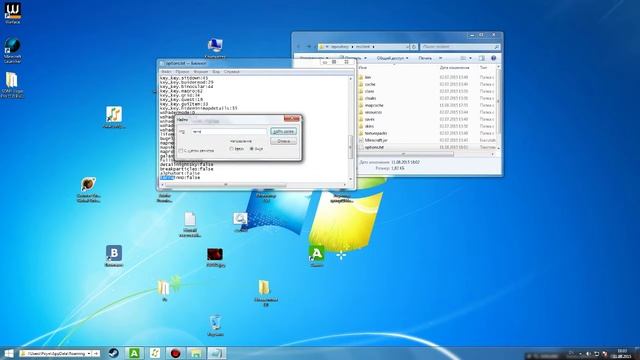This screenshot has height=360, width=640.
Task: Click the taskbar address input showing AppData\Roaming
Action: (x=53, y=353)
